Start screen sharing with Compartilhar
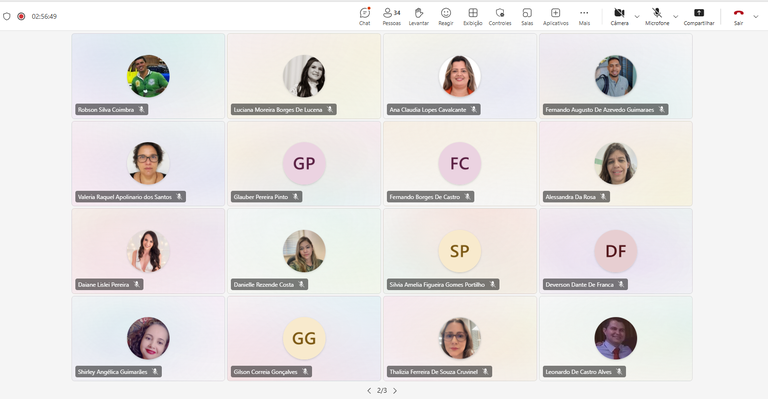 (699, 16)
